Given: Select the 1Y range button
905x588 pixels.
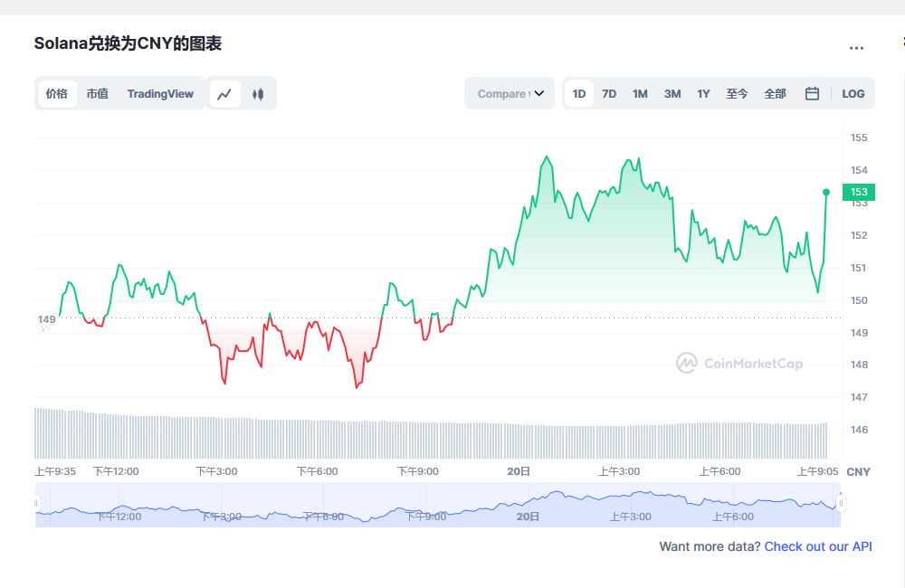Looking at the screenshot, I should (704, 93).
